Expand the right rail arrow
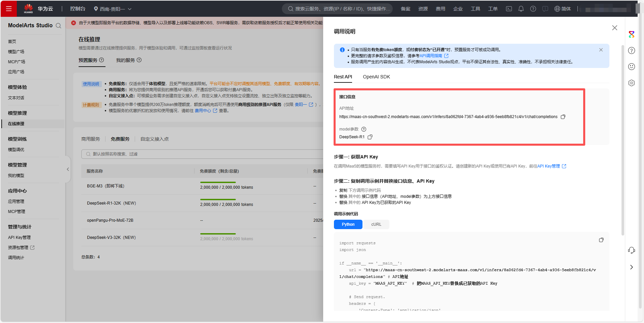This screenshot has width=644, height=323. 632,267
